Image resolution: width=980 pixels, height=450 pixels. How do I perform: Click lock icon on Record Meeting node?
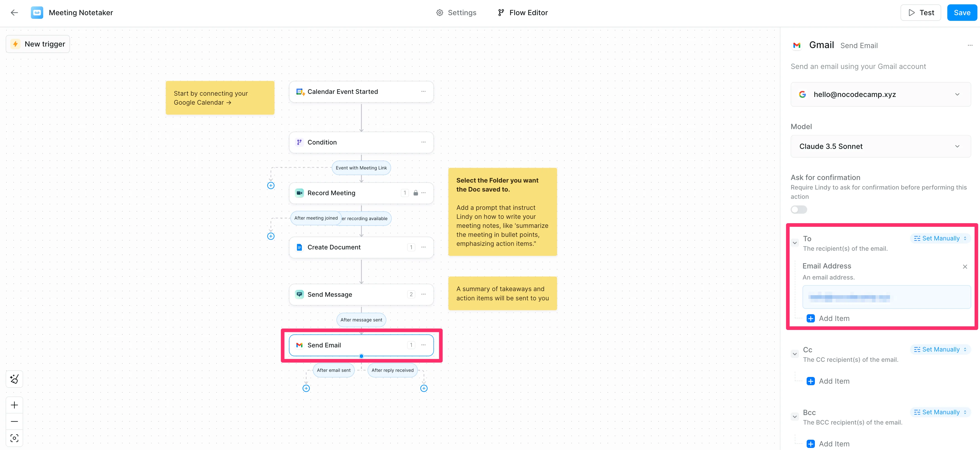415,193
